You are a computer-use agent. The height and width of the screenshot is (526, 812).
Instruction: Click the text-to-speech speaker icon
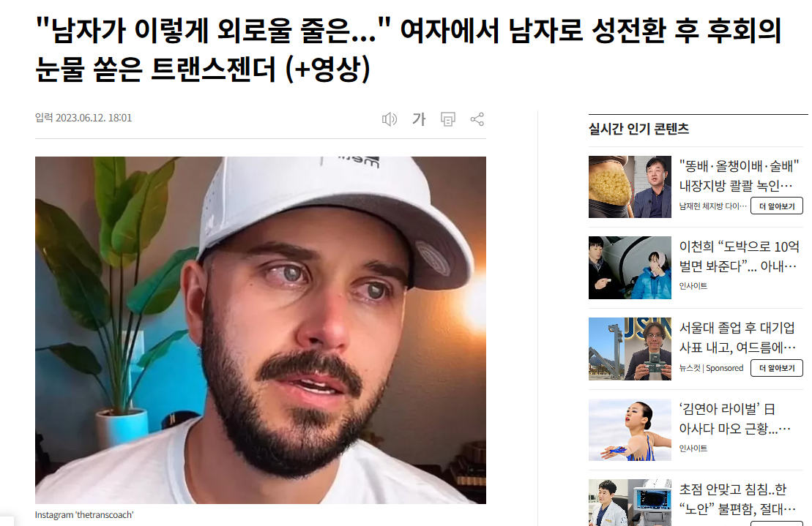(390, 119)
